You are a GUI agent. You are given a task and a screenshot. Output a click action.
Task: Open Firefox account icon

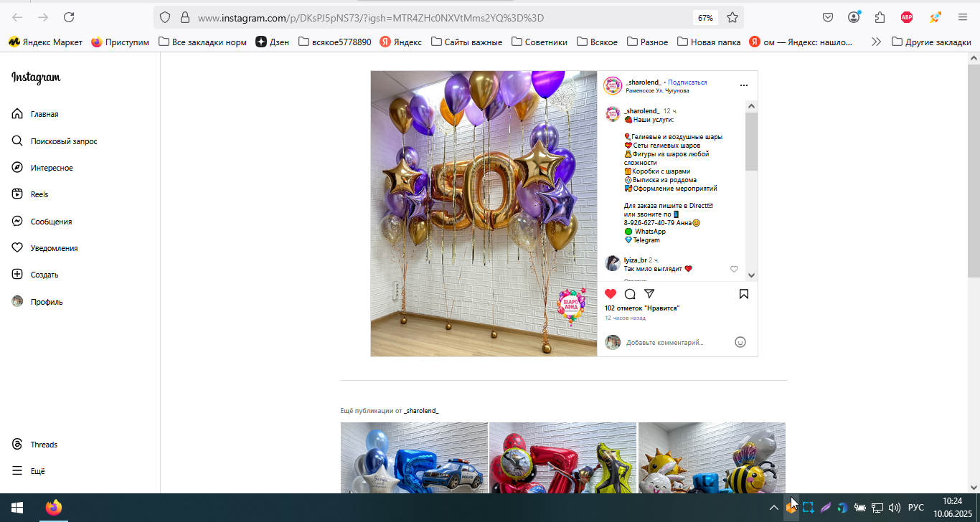click(854, 17)
